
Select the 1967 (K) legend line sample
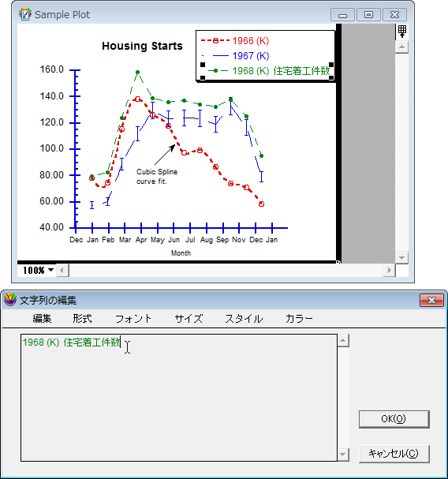point(221,55)
